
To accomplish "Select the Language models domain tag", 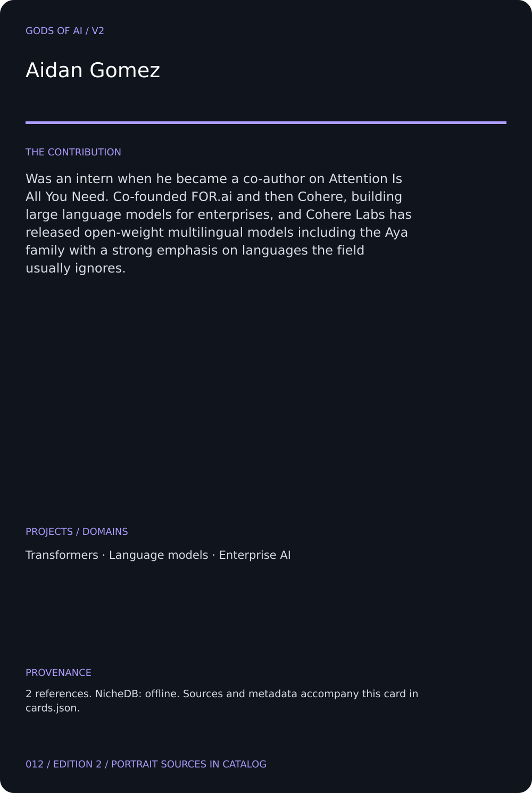I will pyautogui.click(x=159, y=555).
